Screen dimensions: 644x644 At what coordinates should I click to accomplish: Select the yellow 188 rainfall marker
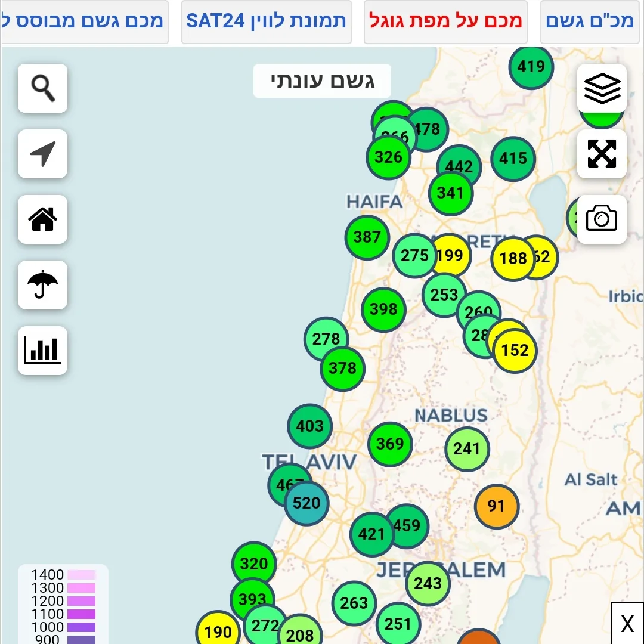(513, 258)
